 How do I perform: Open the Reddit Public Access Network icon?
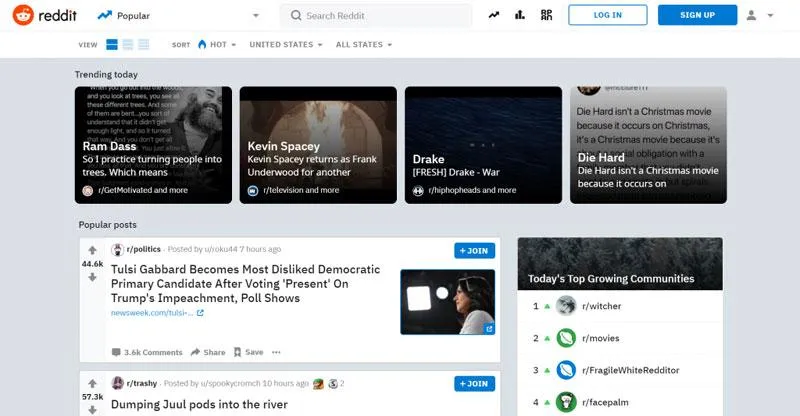[x=546, y=15]
